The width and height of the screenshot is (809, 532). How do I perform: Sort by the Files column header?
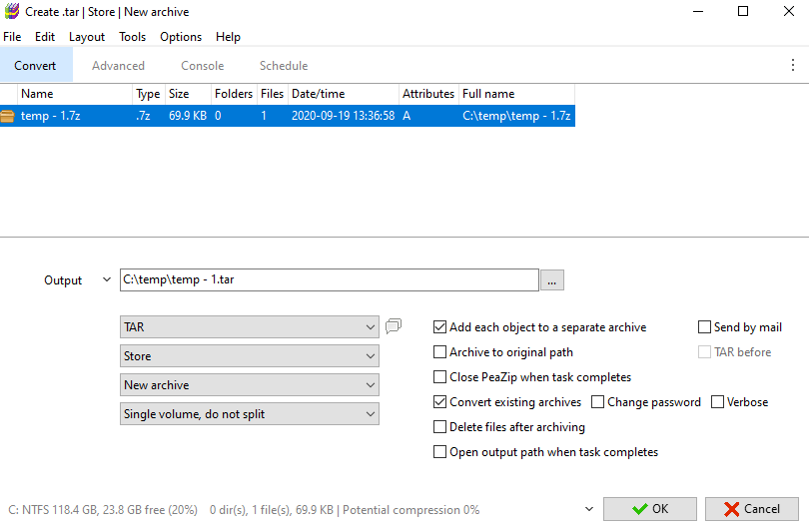tap(273, 94)
